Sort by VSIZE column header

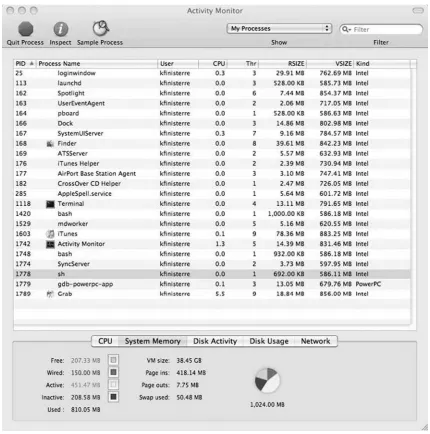pos(330,64)
